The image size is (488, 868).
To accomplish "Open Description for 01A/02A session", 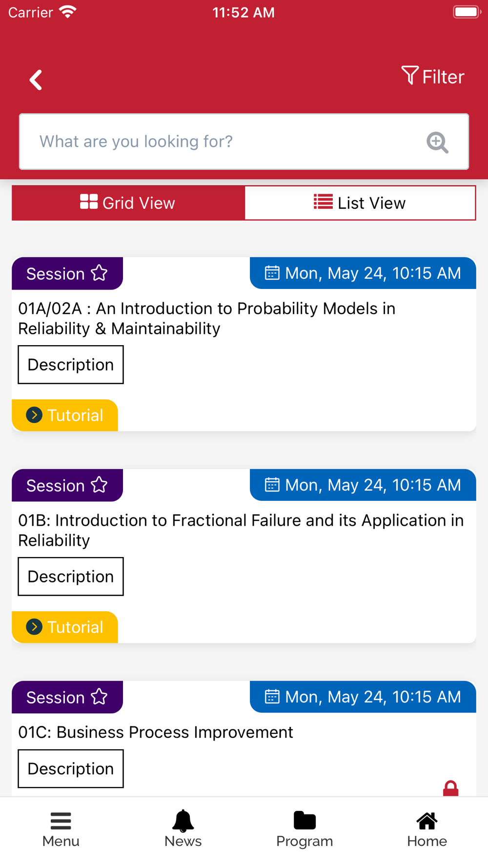I will (x=71, y=365).
